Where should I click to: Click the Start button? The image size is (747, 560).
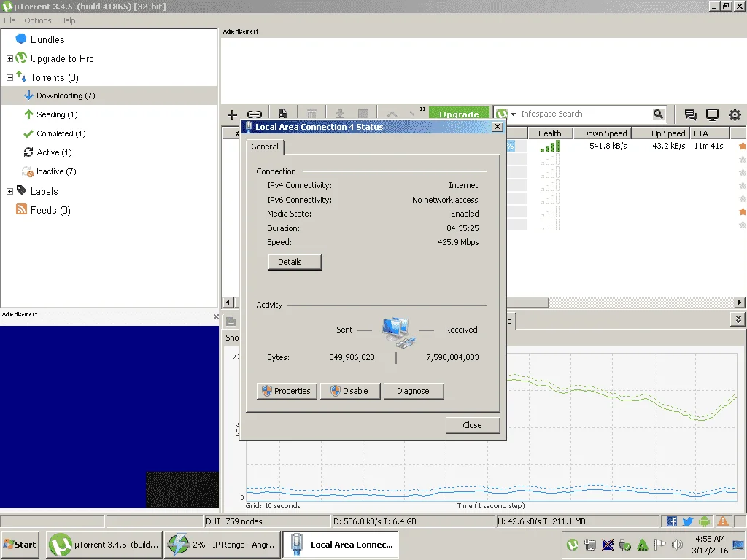point(20,544)
